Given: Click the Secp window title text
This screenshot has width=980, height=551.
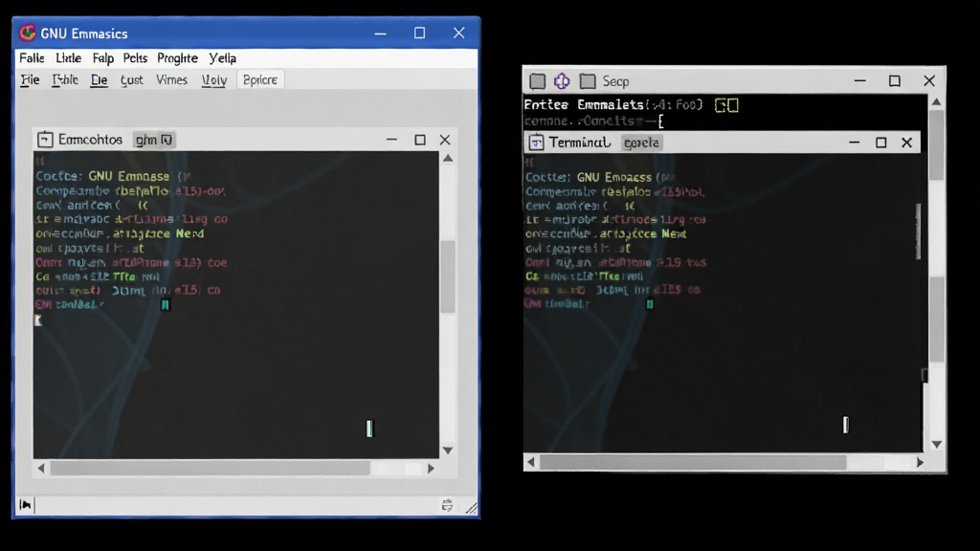Looking at the screenshot, I should 615,82.
